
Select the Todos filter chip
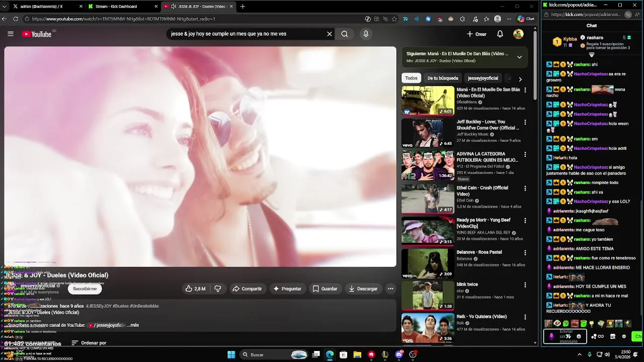click(411, 78)
